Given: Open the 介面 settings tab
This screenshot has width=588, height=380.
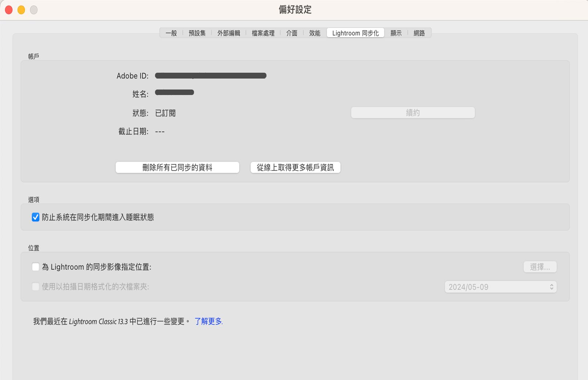Looking at the screenshot, I should [x=291, y=33].
